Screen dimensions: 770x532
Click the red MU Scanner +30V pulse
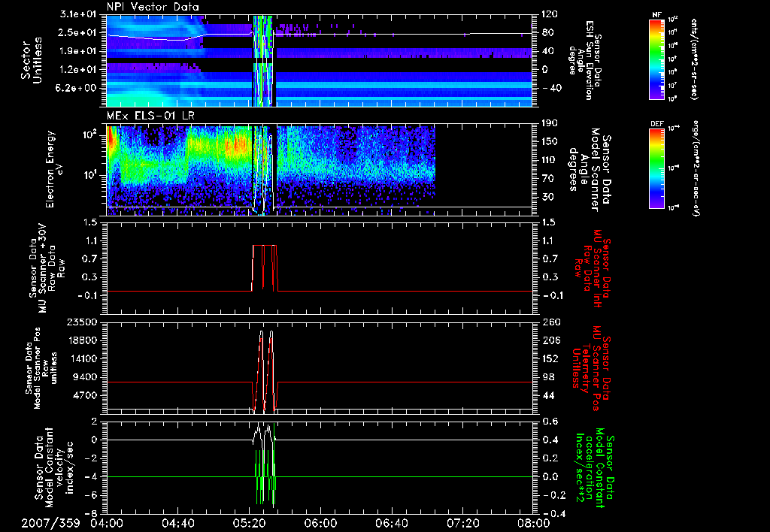[265, 268]
